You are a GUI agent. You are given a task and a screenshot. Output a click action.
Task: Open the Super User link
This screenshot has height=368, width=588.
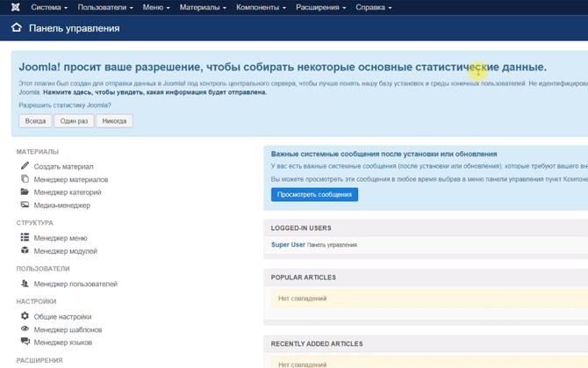click(x=288, y=245)
